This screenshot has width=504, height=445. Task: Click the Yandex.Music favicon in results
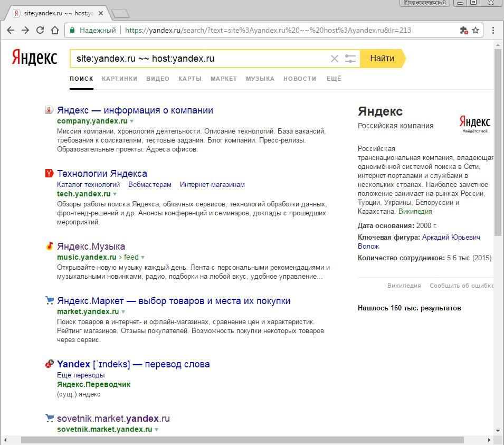pos(49,246)
